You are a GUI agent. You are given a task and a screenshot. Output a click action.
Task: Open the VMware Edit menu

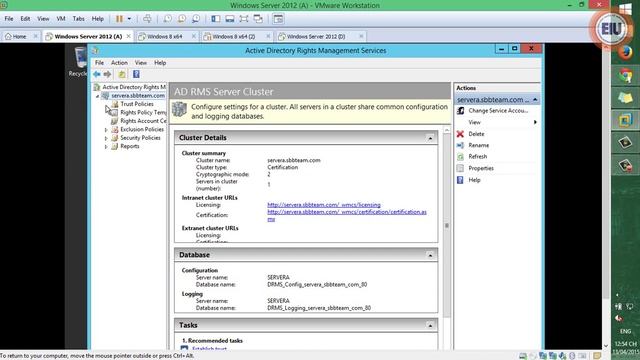25,19
